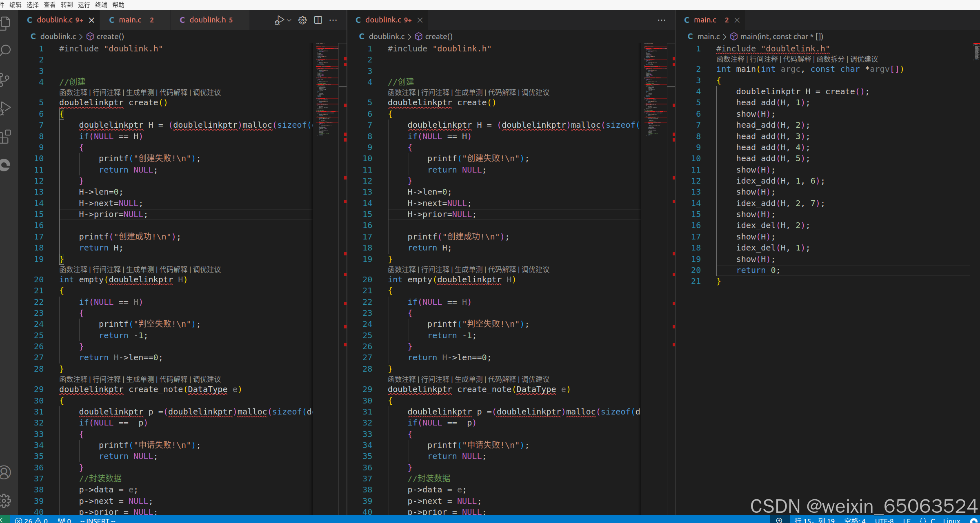Open the Search view in activity bar

[6, 51]
